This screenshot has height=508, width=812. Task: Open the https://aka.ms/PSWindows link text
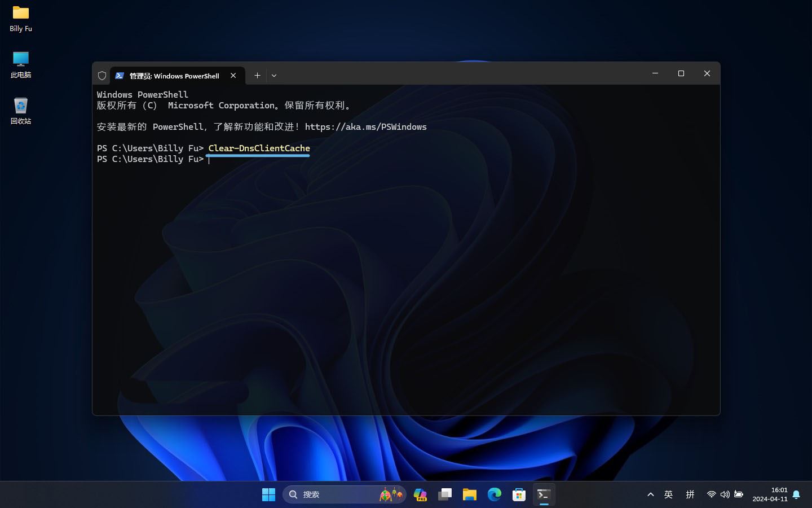pyautogui.click(x=365, y=127)
